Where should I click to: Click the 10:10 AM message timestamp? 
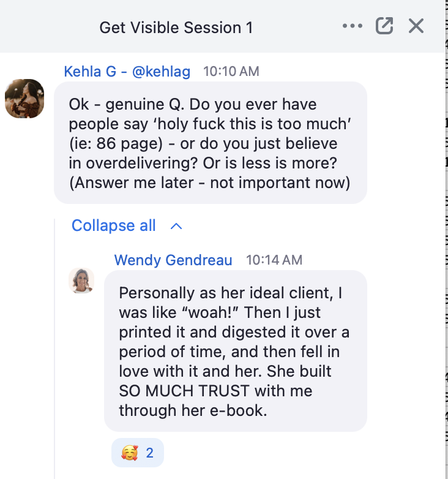click(x=231, y=72)
